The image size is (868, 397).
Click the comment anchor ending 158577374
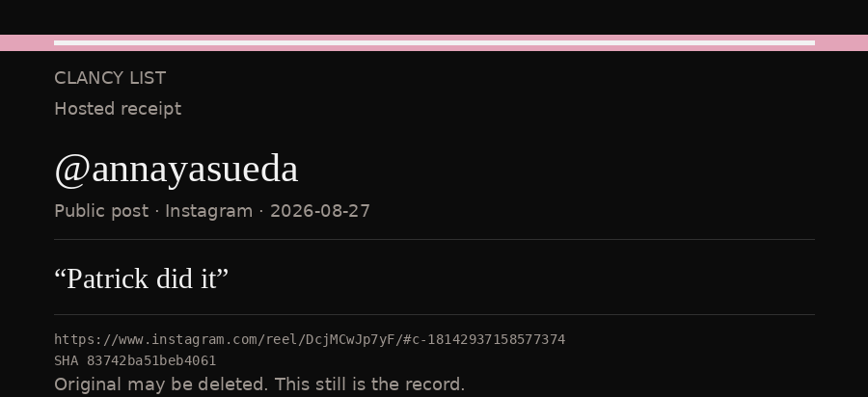[484, 339]
